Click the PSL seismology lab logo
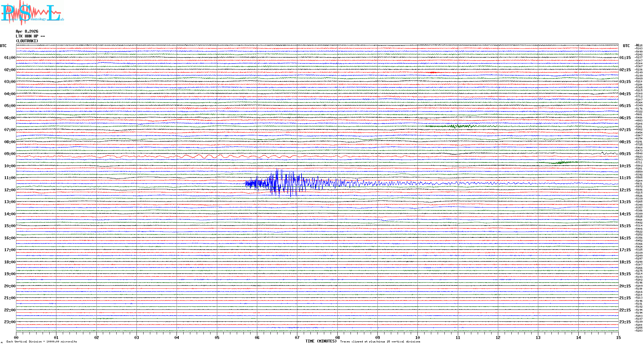 (x=31, y=13)
